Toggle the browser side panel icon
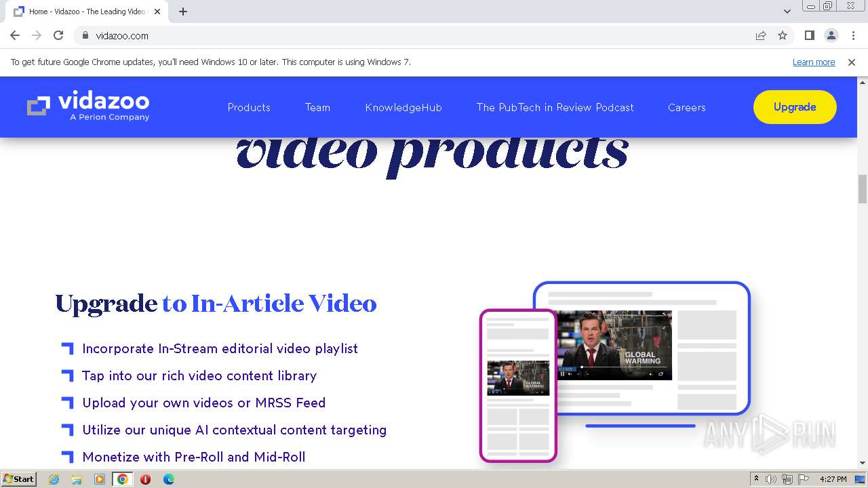 (809, 35)
